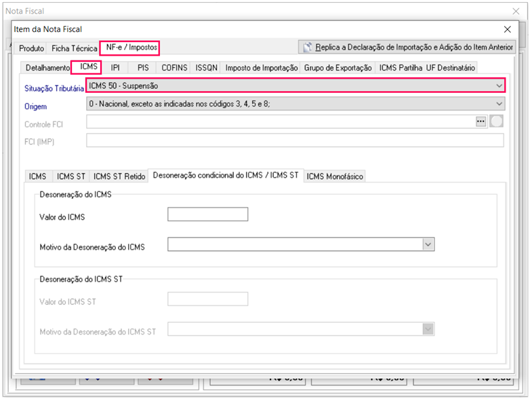Go to the Detalhamento tab

(x=47, y=68)
